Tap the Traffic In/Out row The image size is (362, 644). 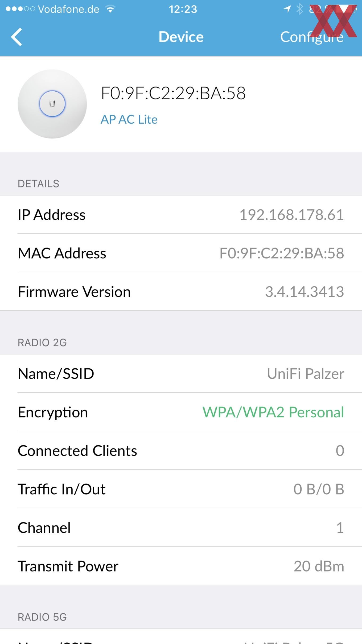point(181,489)
